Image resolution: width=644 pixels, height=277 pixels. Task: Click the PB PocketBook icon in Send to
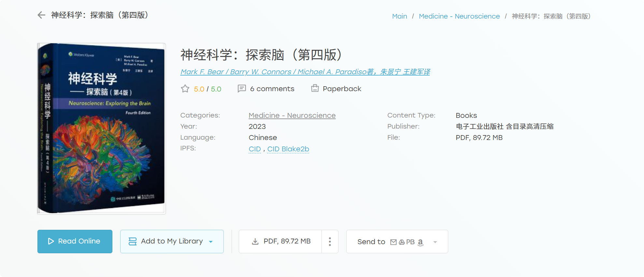410,242
